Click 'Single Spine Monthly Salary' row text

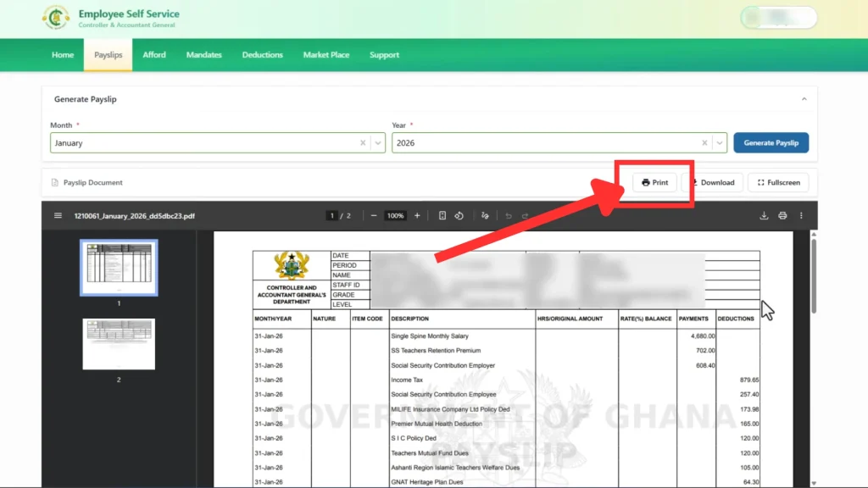point(430,335)
